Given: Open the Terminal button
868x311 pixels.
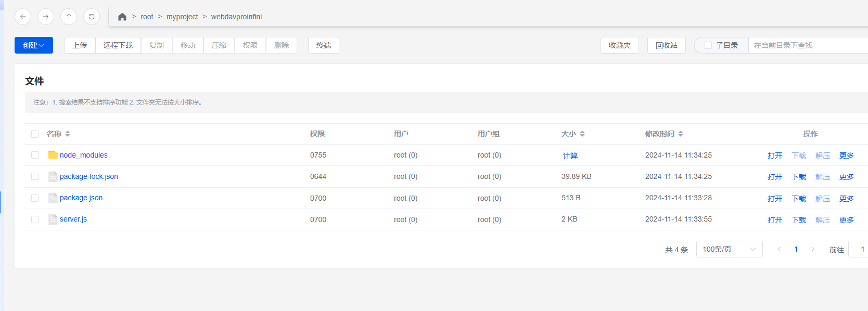Looking at the screenshot, I should tap(324, 45).
